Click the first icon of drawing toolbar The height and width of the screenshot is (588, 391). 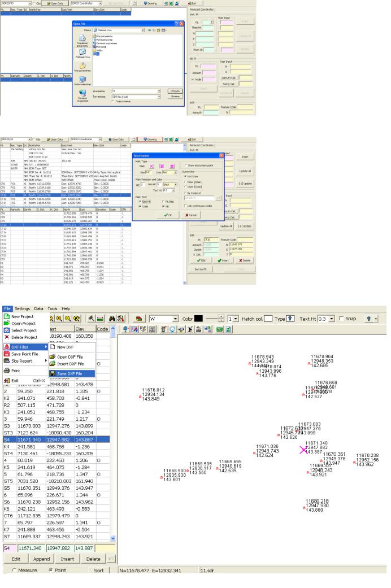pos(125,329)
